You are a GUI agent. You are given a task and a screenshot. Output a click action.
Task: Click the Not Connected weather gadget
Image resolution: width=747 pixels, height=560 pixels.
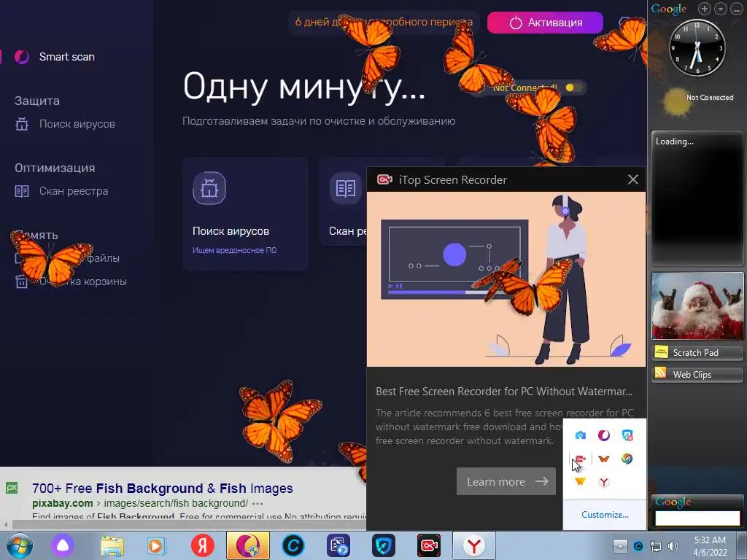coord(698,101)
